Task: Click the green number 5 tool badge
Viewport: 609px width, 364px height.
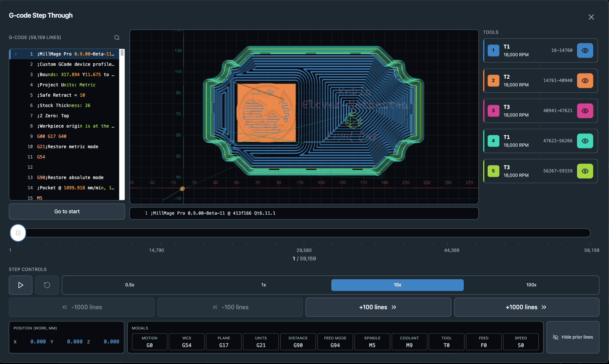Action: click(494, 171)
